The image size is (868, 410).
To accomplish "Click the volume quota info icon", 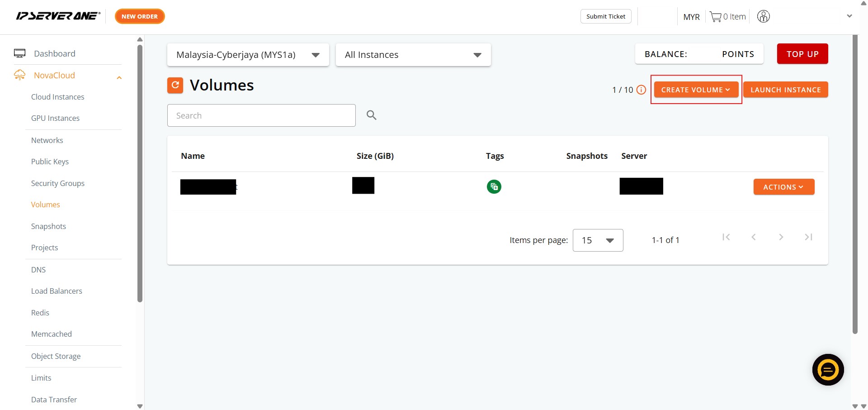I will 641,90.
